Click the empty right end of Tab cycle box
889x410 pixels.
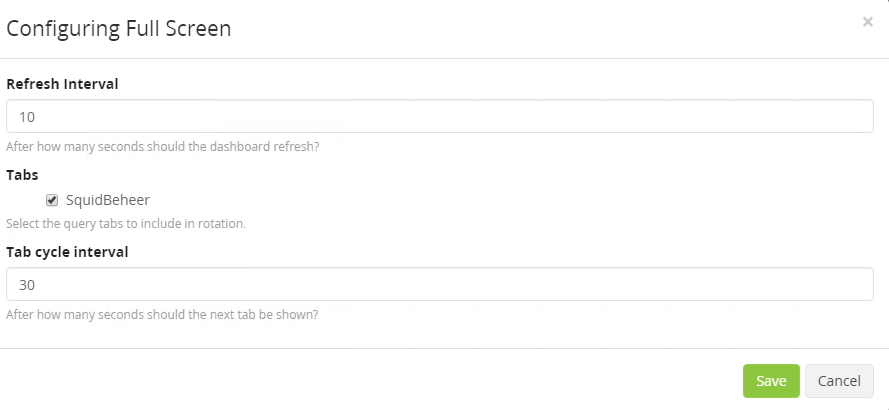point(820,285)
